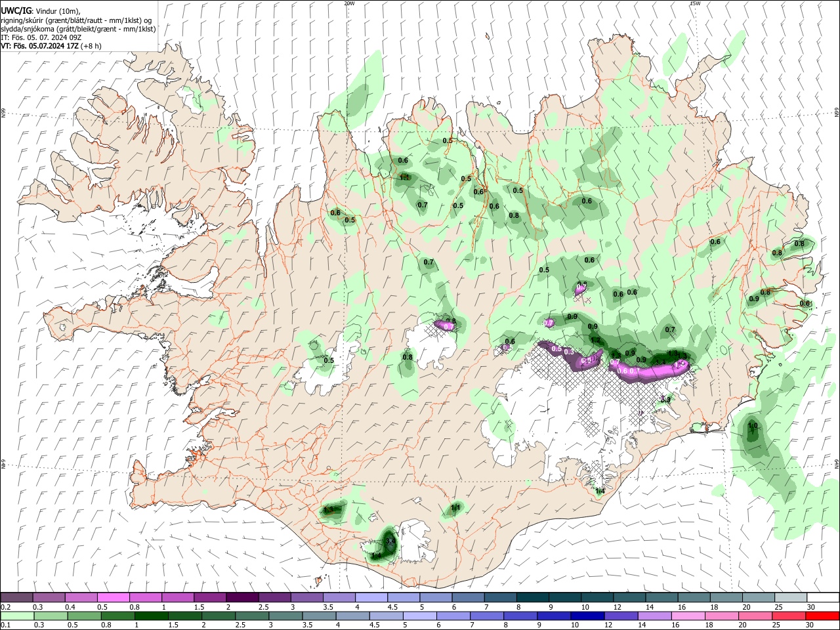Click the '20W' longitude label on the top edge

[349, 3]
